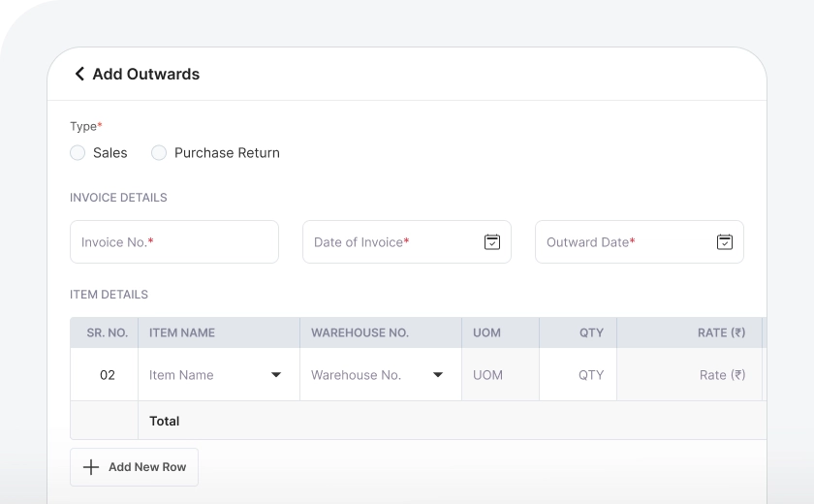This screenshot has height=504, width=814.
Task: Click into the Date of Invoice text field
Action: coord(388,242)
